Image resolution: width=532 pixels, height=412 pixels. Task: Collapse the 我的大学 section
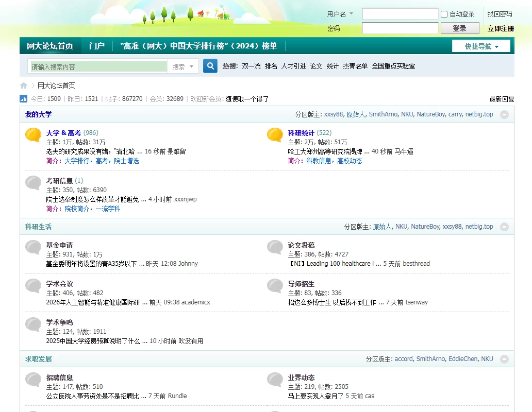pyautogui.click(x=504, y=114)
